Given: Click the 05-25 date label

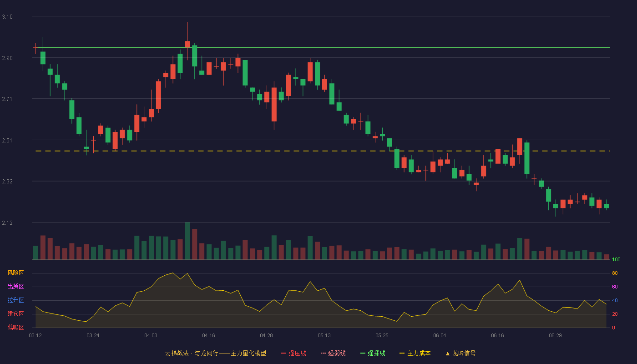Looking at the screenshot, I should coord(382,335).
